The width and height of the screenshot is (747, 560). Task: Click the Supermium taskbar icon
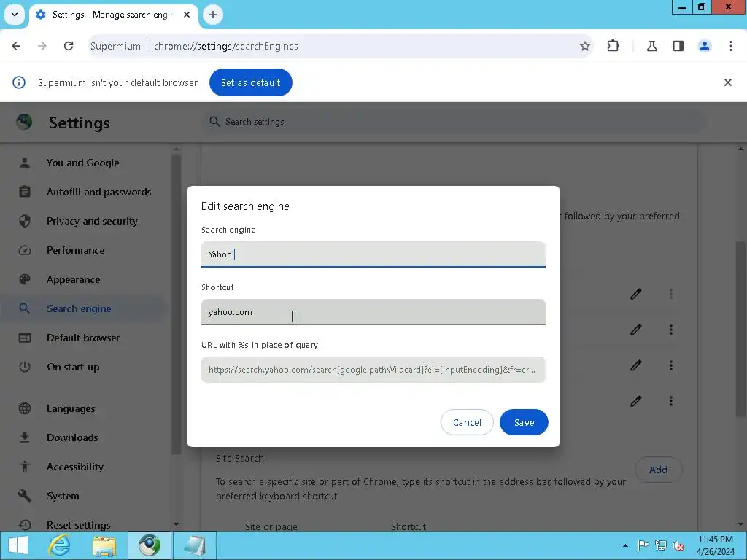click(x=149, y=545)
